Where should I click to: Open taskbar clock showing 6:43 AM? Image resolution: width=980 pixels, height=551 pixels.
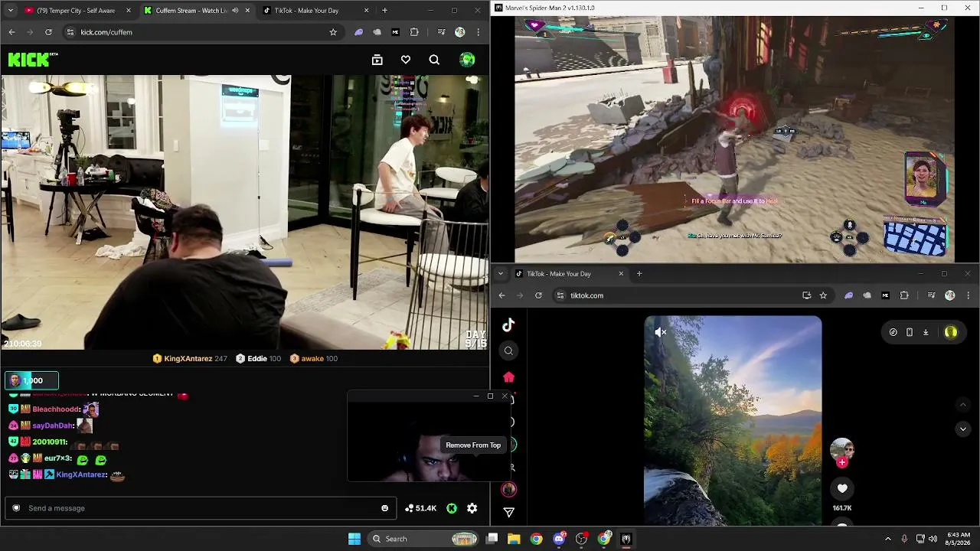coord(959,539)
